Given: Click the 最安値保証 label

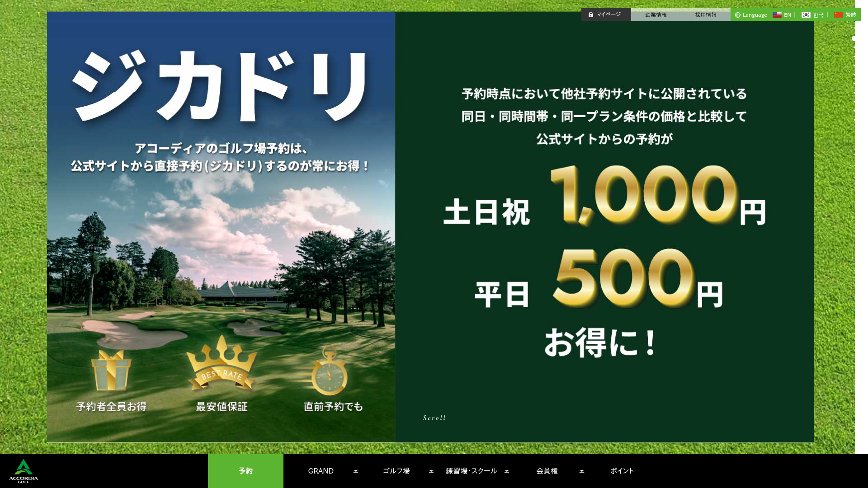Looking at the screenshot, I should pyautogui.click(x=222, y=407).
